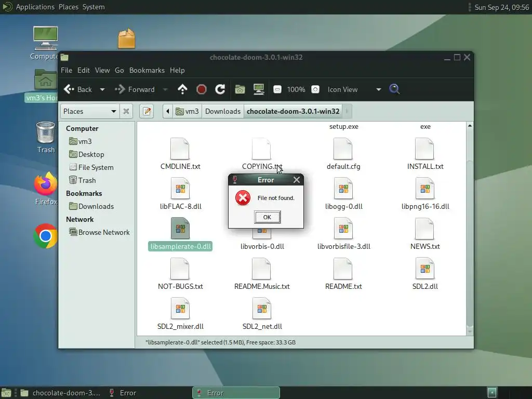Open the System menu in top panel
Viewport: 532px width, 399px height.
[x=94, y=7]
